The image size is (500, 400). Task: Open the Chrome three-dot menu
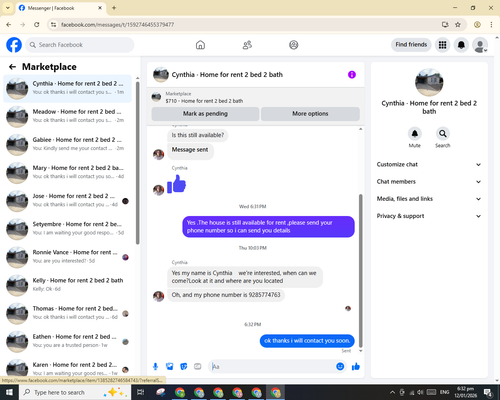pyautogui.click(x=491, y=24)
